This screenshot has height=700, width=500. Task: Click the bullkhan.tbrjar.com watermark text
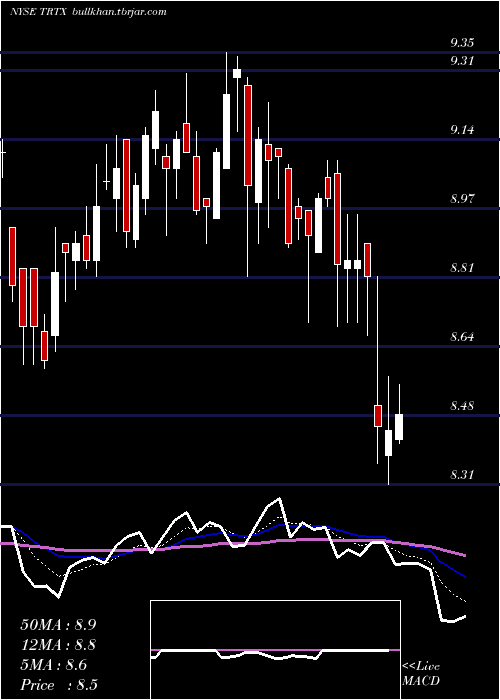pyautogui.click(x=119, y=12)
